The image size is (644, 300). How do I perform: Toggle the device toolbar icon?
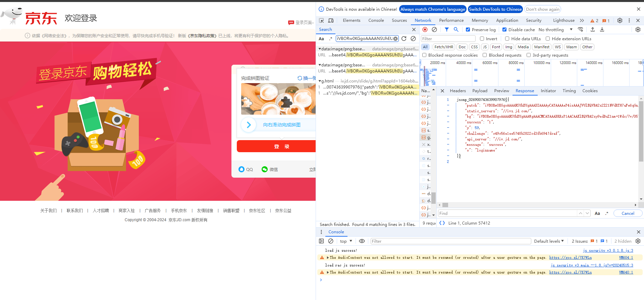(x=331, y=20)
